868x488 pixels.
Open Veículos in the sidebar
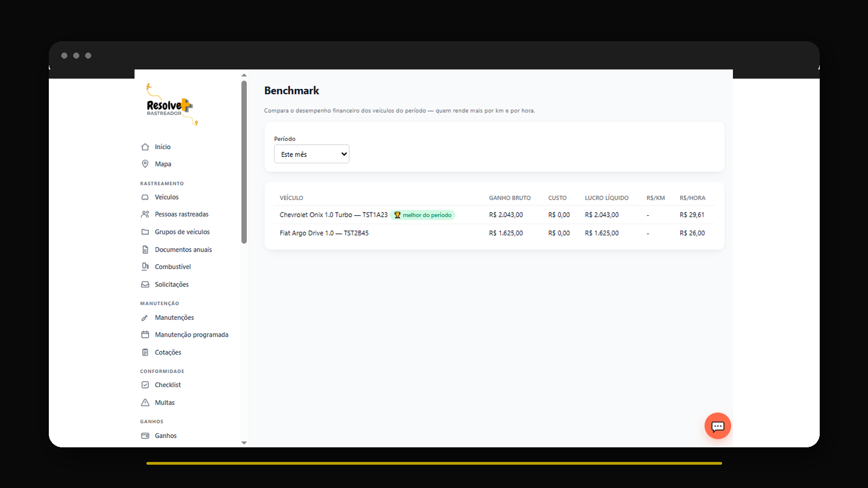pos(167,197)
